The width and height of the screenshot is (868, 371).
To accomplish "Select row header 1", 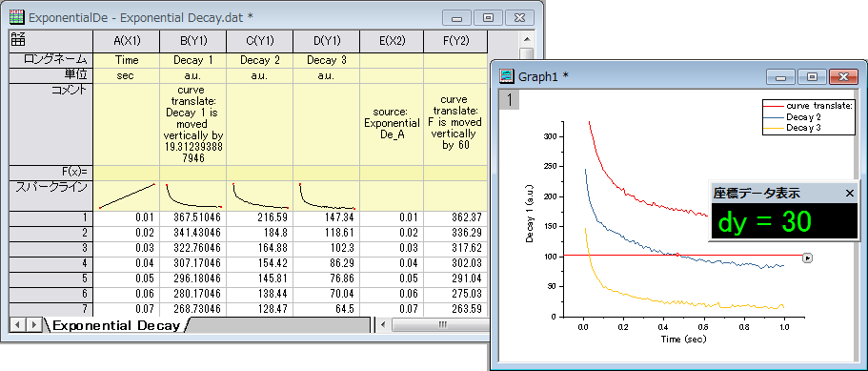I will click(51, 217).
